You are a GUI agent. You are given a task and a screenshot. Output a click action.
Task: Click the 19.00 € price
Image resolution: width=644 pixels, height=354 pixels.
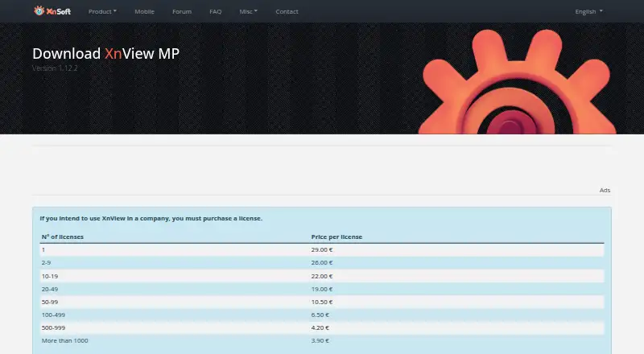click(322, 289)
